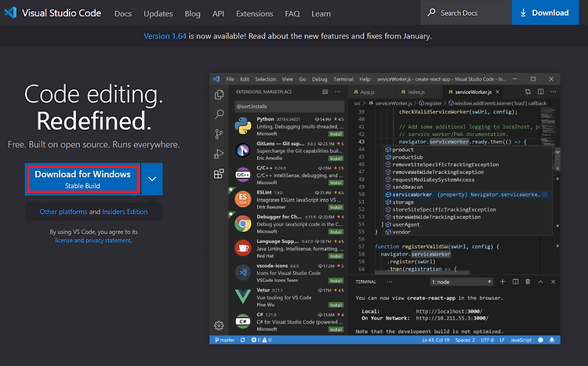Click the Search icon in screenshot activity bar
The height and width of the screenshot is (366, 588).
[219, 114]
